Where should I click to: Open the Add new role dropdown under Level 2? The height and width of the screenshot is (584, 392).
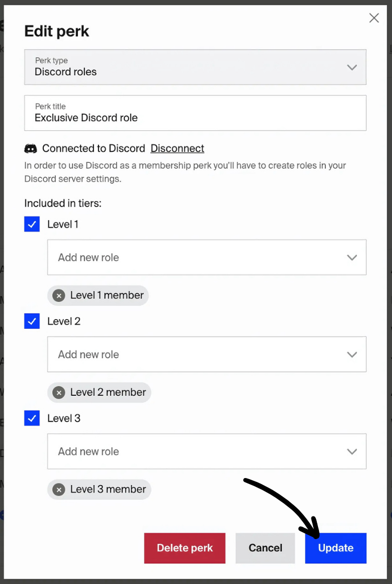tap(207, 354)
